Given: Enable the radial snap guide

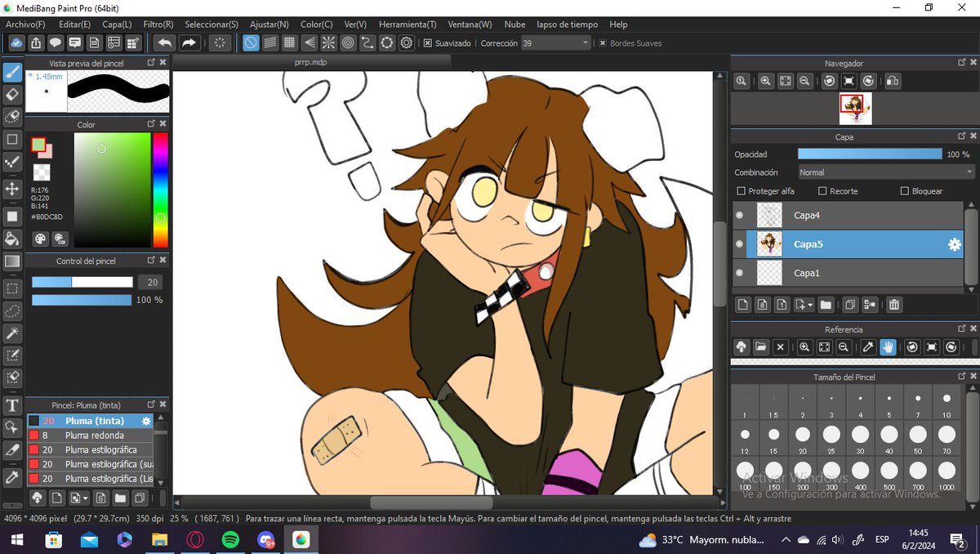Looking at the screenshot, I should [328, 42].
